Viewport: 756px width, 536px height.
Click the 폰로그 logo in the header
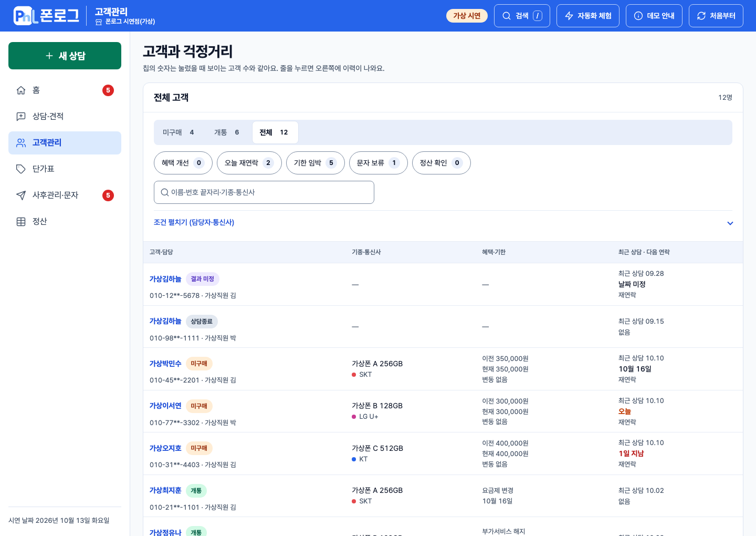[46, 16]
